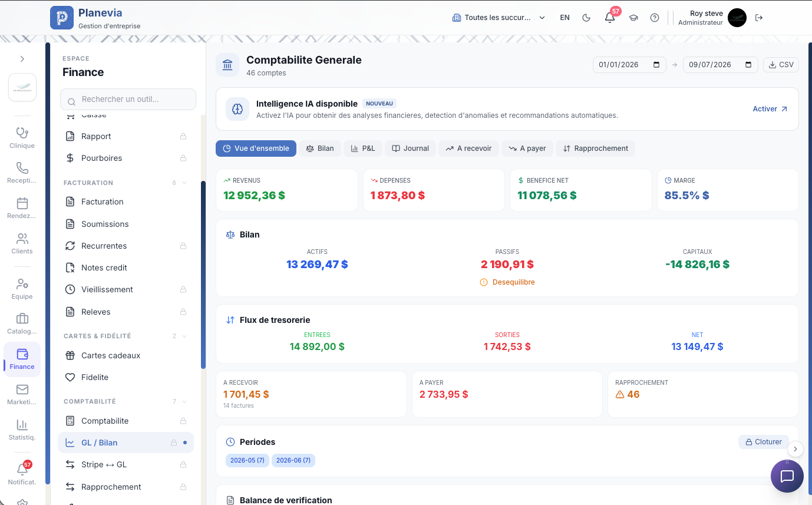812x505 pixels.
Task: Select GL / Bilan menu item
Action: [x=126, y=443]
